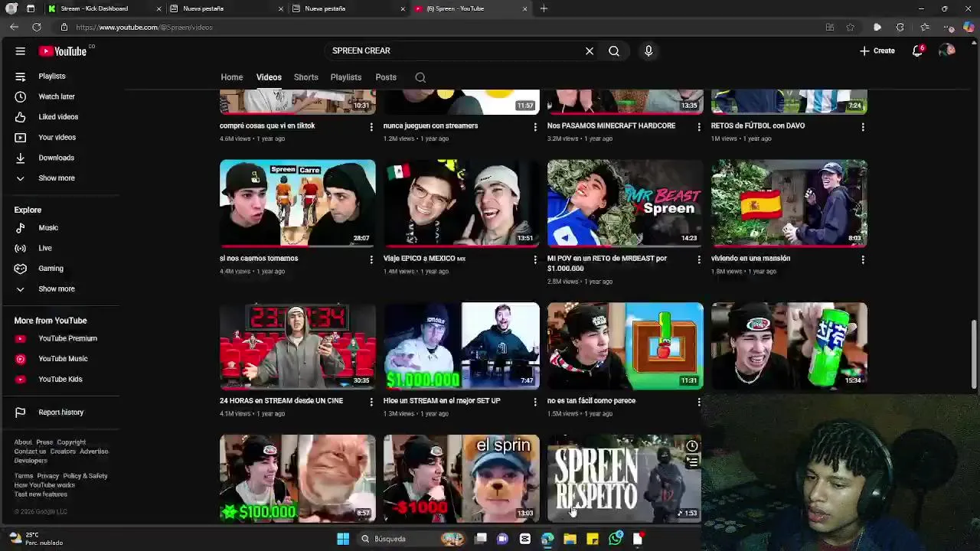Open options for 'RETOS de FÚTBOL con DAVO'

[x=863, y=127]
